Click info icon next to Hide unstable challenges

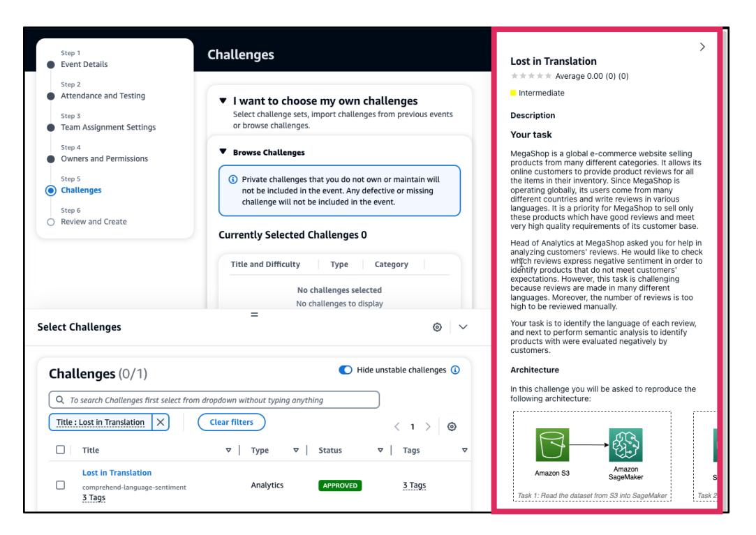coord(455,369)
